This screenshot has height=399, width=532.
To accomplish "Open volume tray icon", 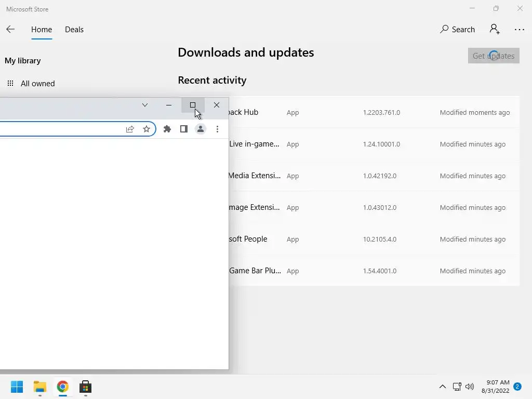I will click(470, 387).
